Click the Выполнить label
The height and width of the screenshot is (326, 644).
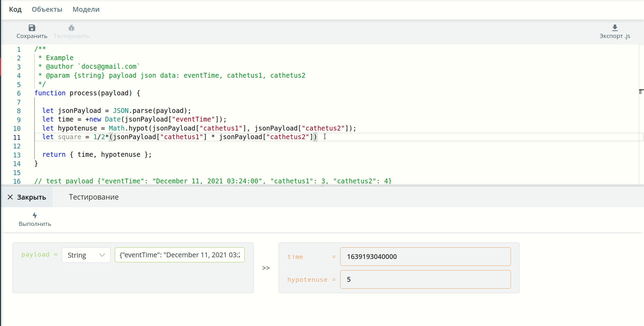coord(35,224)
